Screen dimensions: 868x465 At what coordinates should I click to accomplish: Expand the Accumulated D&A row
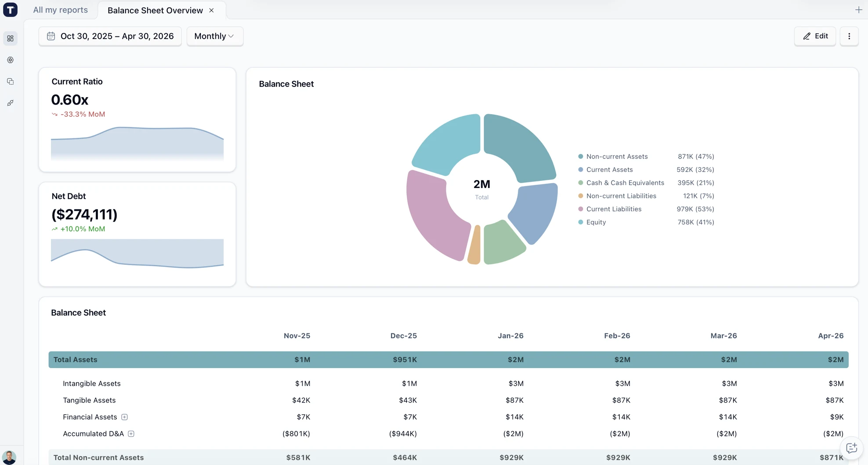131,434
